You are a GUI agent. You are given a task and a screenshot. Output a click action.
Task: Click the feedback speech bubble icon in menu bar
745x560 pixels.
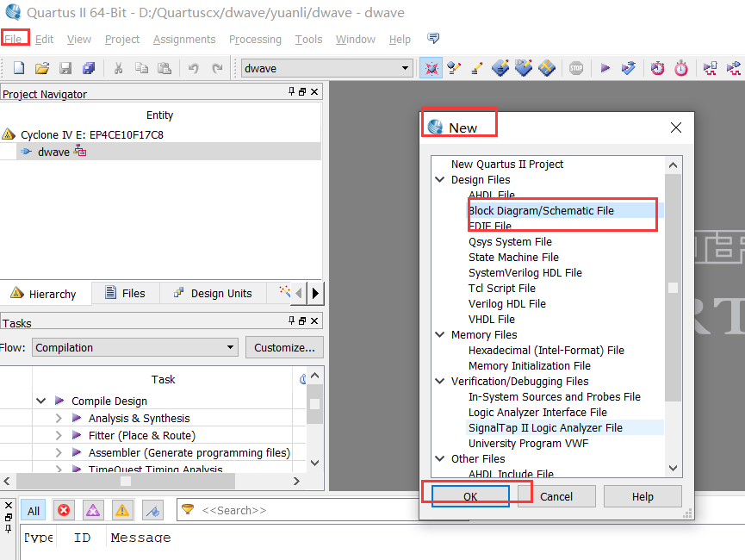(x=433, y=38)
